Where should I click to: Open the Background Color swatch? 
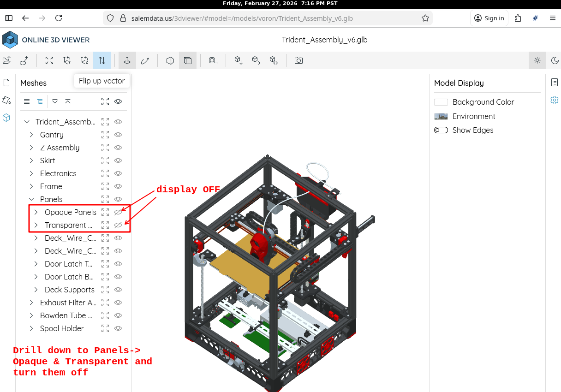(441, 102)
